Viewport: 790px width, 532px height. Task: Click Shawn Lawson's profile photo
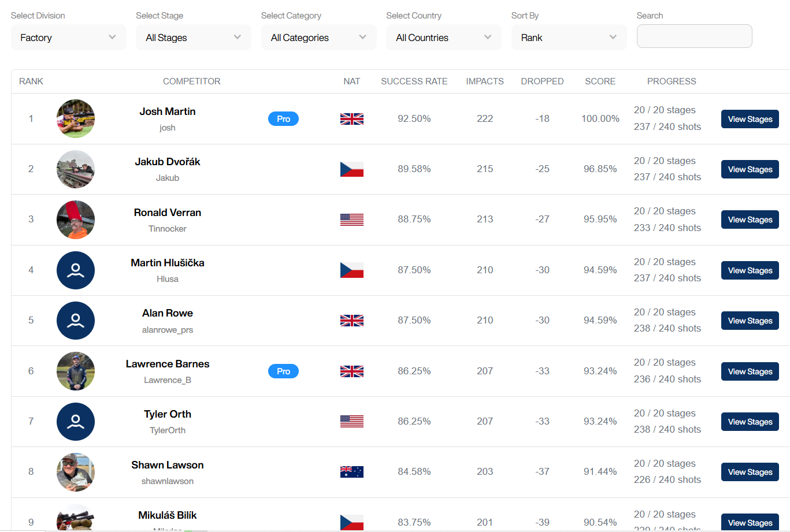[76, 472]
